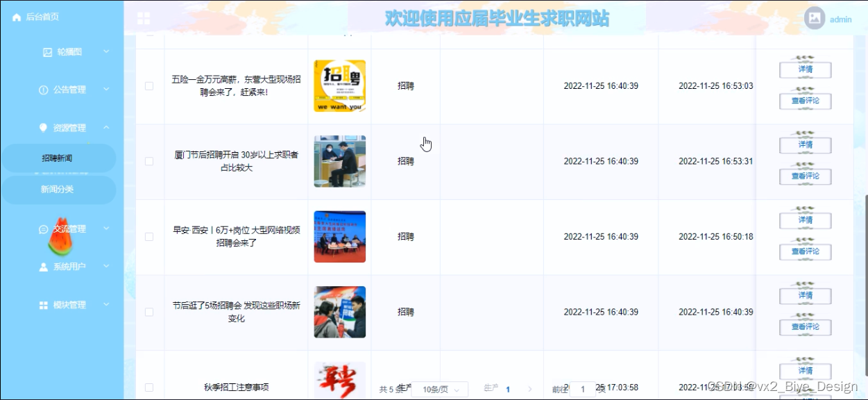Click title 秋季招工注意事项
Screen dimensions: 868x400
coord(236,387)
